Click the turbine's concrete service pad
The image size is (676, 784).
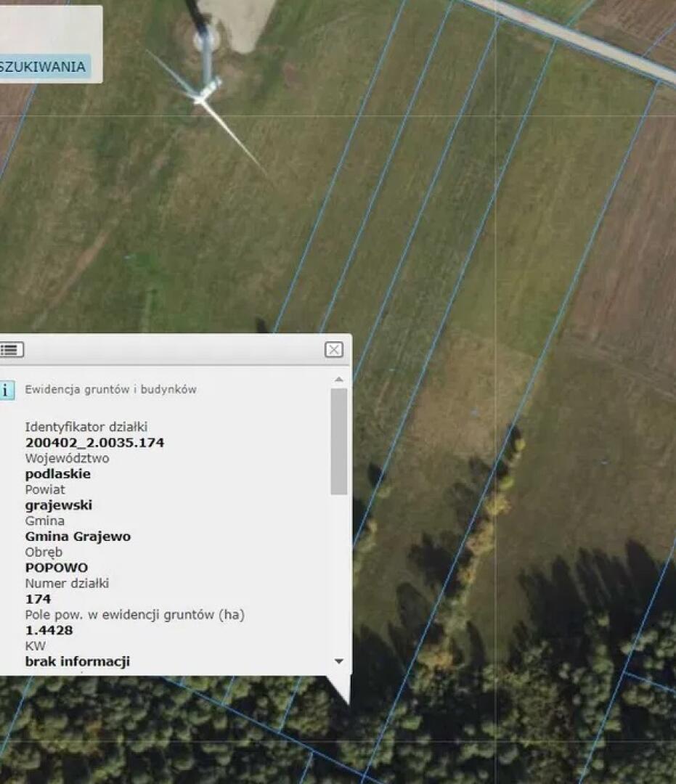240,22
